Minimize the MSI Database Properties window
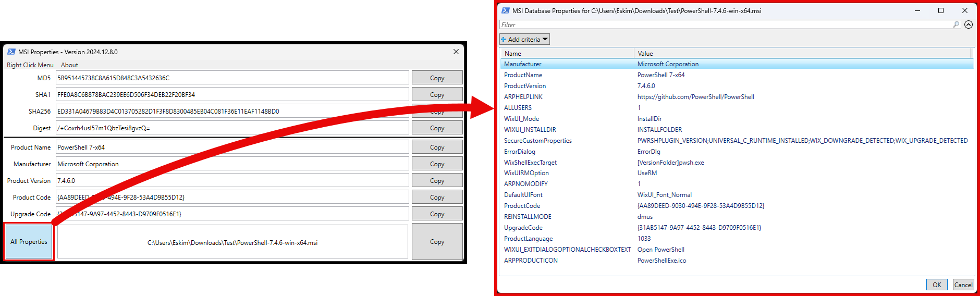 (917, 10)
